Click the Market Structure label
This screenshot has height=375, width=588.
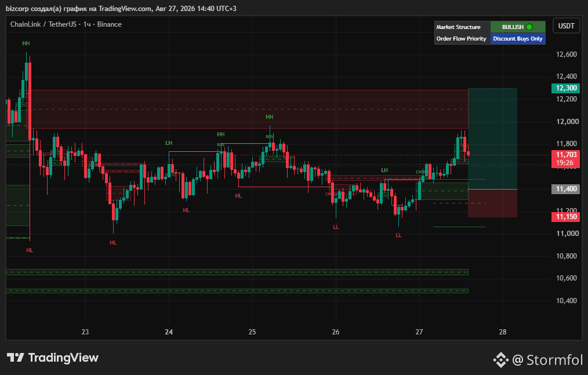[x=458, y=27]
